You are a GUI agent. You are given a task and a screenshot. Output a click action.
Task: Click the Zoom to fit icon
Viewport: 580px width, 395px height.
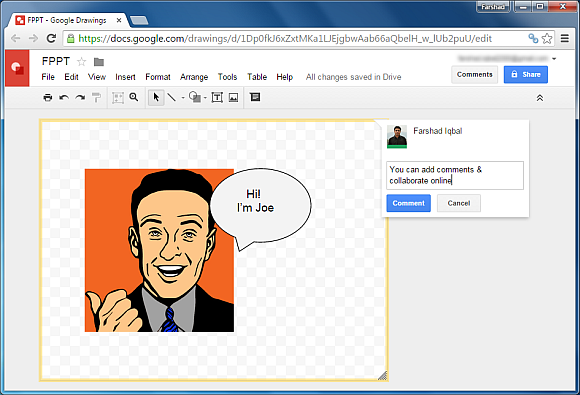pyautogui.click(x=118, y=98)
